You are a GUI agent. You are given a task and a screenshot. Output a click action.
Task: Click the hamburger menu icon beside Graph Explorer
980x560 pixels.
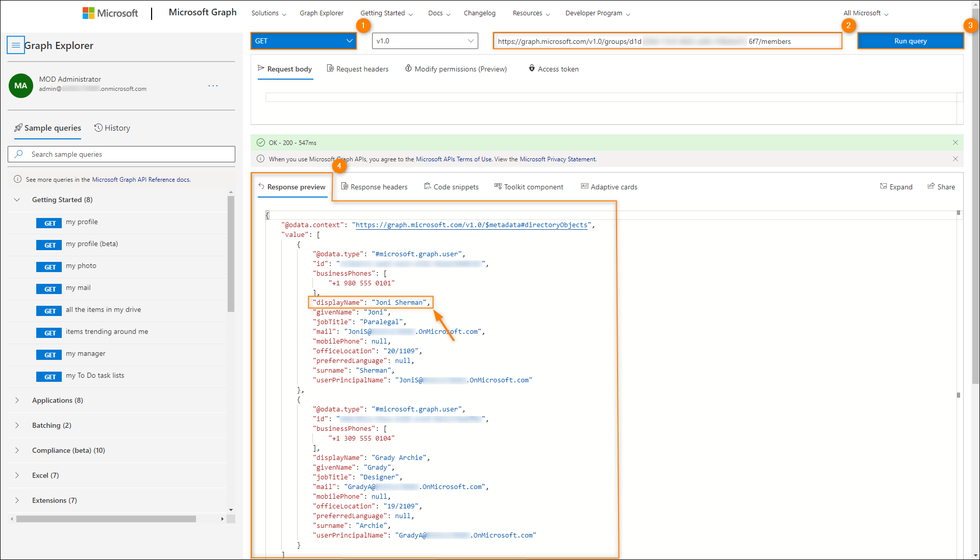click(x=16, y=45)
